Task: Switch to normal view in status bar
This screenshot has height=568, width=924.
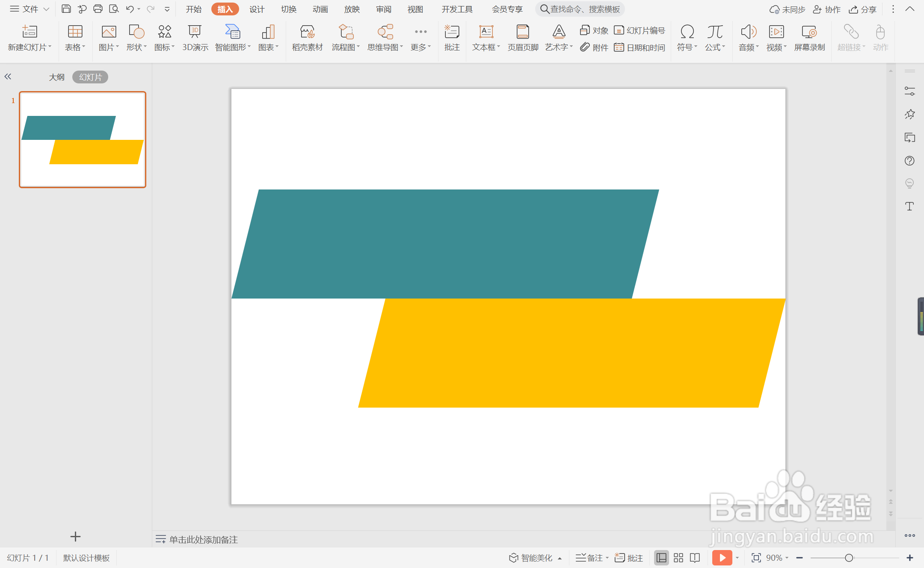Action: pyautogui.click(x=661, y=558)
